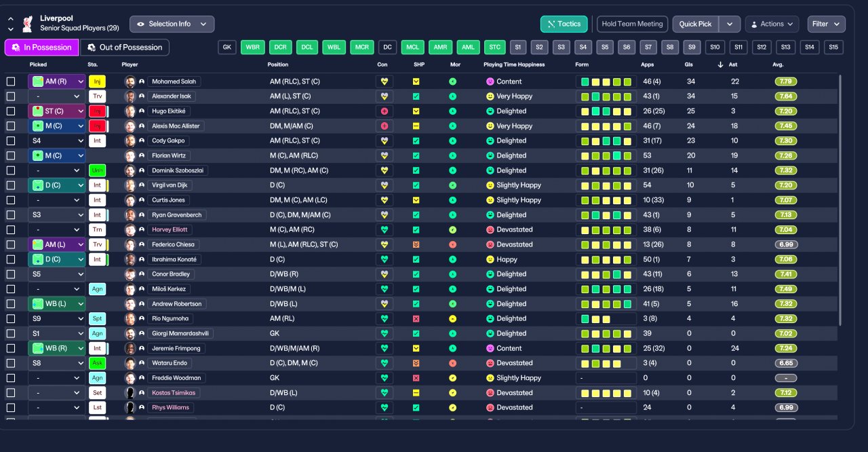Tick the checkbox for Alexander Isak
This screenshot has width=868, height=452.
tap(11, 96)
